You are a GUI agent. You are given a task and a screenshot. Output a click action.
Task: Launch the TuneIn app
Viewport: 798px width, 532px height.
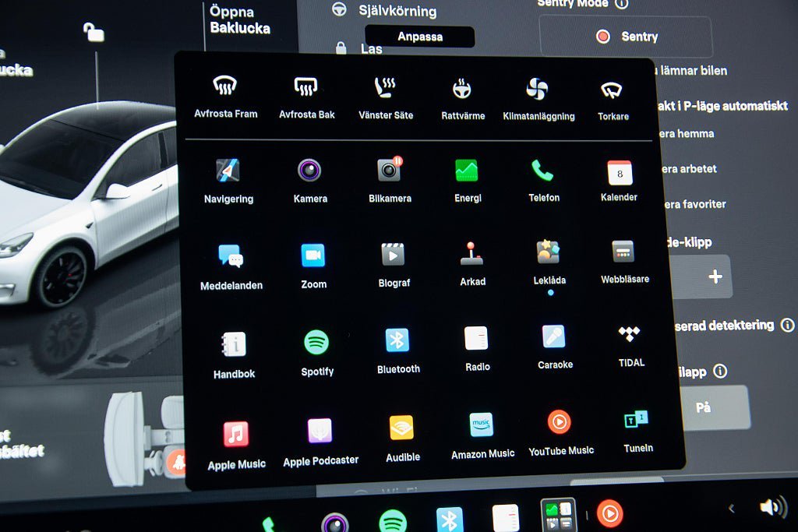[x=637, y=431]
